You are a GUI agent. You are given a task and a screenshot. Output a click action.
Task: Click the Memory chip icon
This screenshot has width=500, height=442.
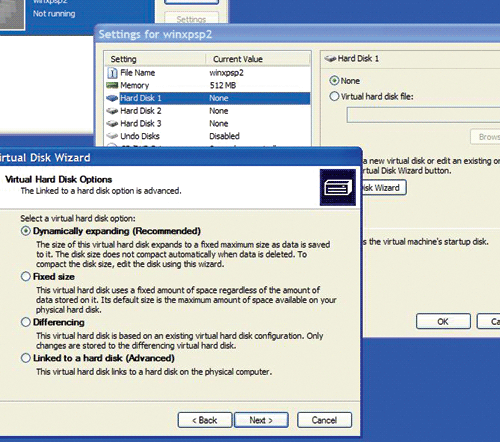(x=112, y=85)
